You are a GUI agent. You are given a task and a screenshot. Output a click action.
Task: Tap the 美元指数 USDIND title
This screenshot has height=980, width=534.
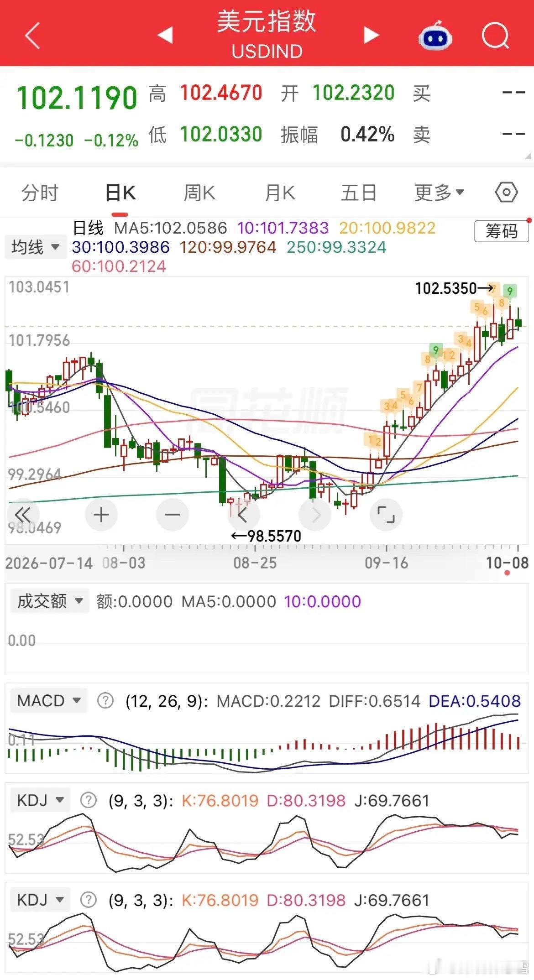click(x=267, y=35)
